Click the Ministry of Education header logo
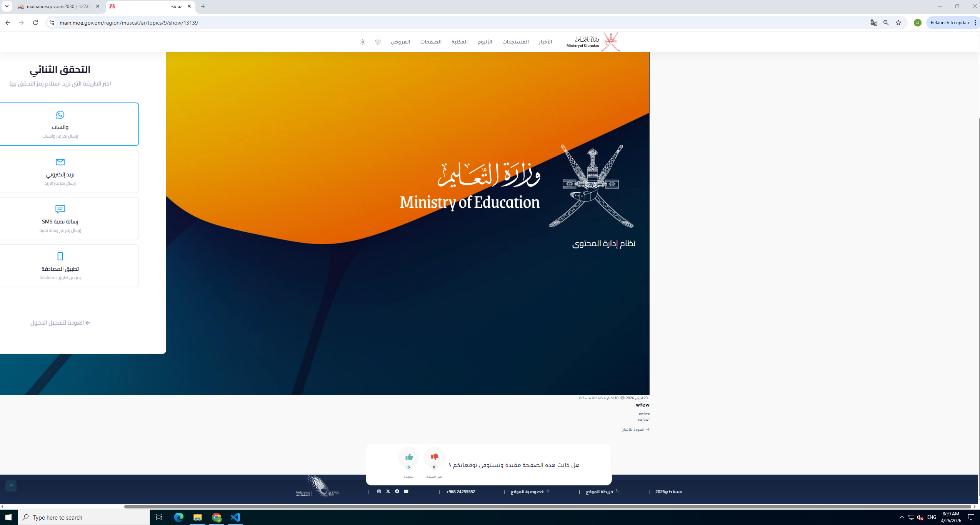 coord(593,42)
